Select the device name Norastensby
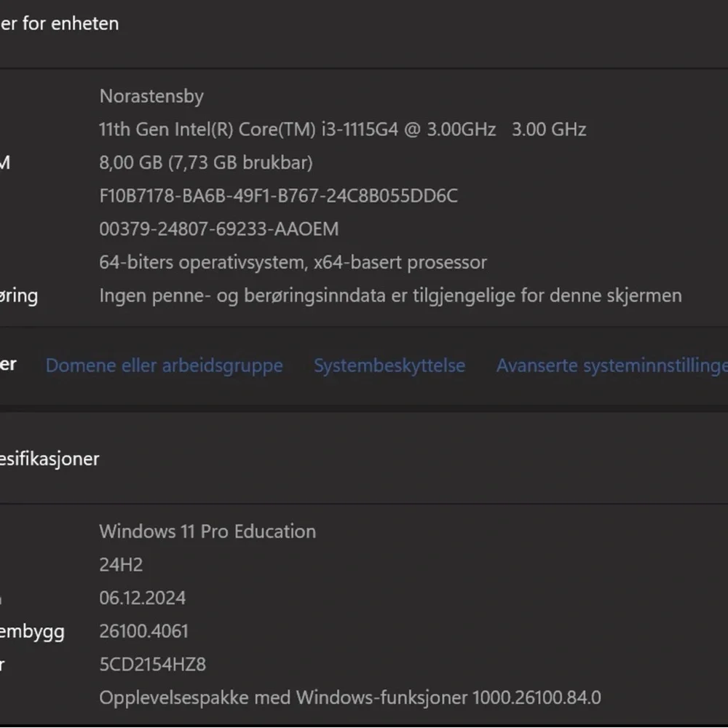728x728 pixels. click(151, 97)
